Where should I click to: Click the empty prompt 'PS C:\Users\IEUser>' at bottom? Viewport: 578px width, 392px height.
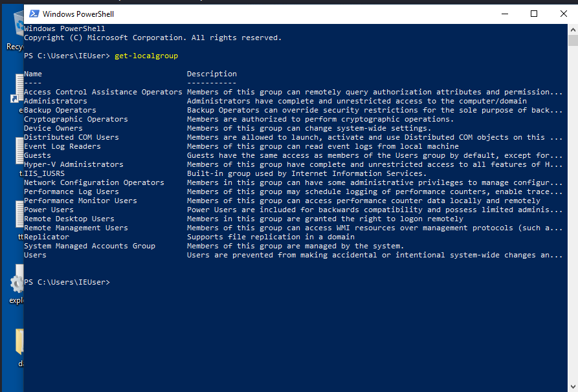click(x=67, y=282)
